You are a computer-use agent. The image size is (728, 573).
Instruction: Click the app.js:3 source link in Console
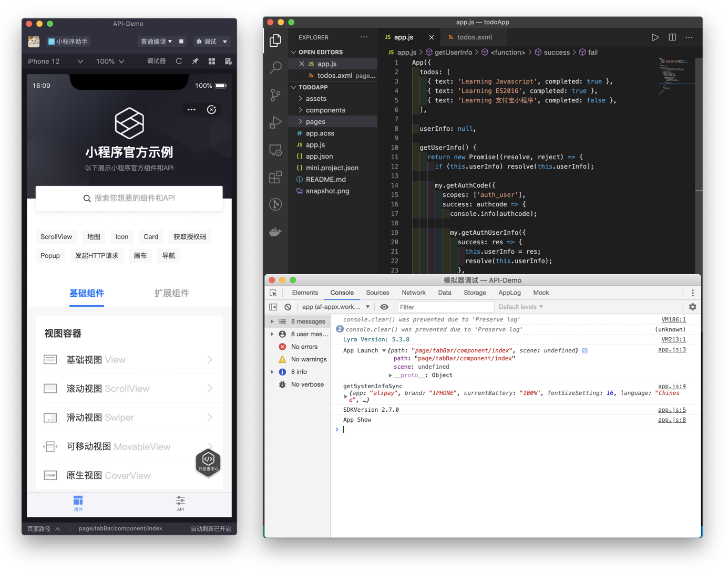(x=672, y=349)
